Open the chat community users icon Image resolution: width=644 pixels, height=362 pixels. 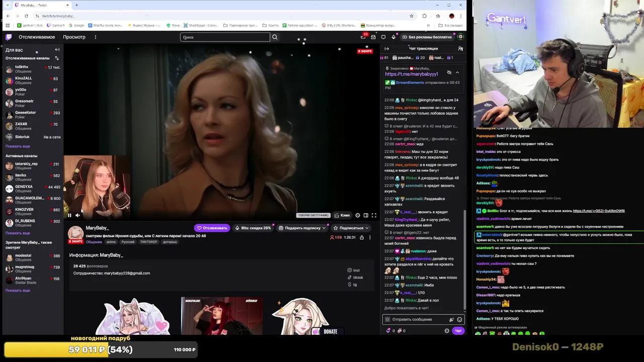[x=460, y=48]
